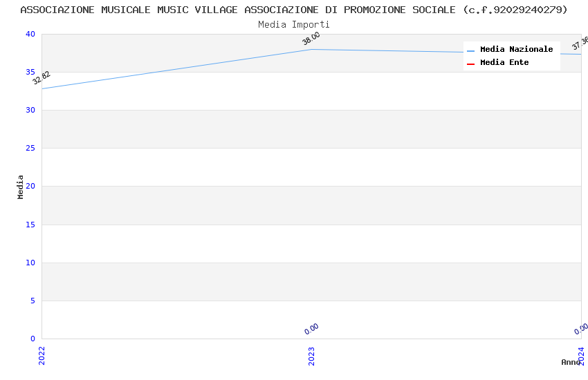Select the Media Ente legend label
The width and height of the screenshot is (588, 380).
[504, 63]
